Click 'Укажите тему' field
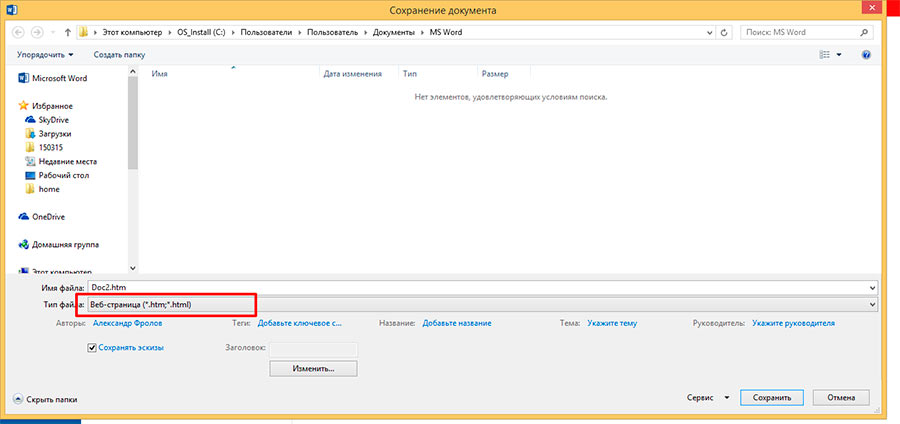The image size is (900, 424). [612, 324]
